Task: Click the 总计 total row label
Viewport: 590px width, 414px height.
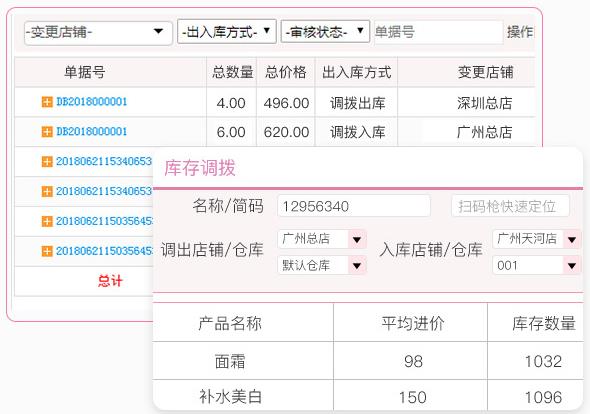Action: [x=110, y=281]
